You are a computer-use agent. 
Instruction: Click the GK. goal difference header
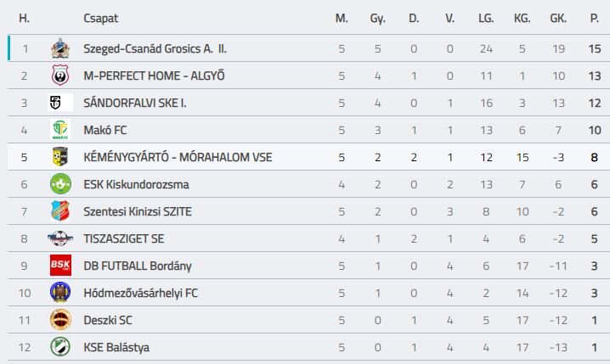tap(558, 18)
